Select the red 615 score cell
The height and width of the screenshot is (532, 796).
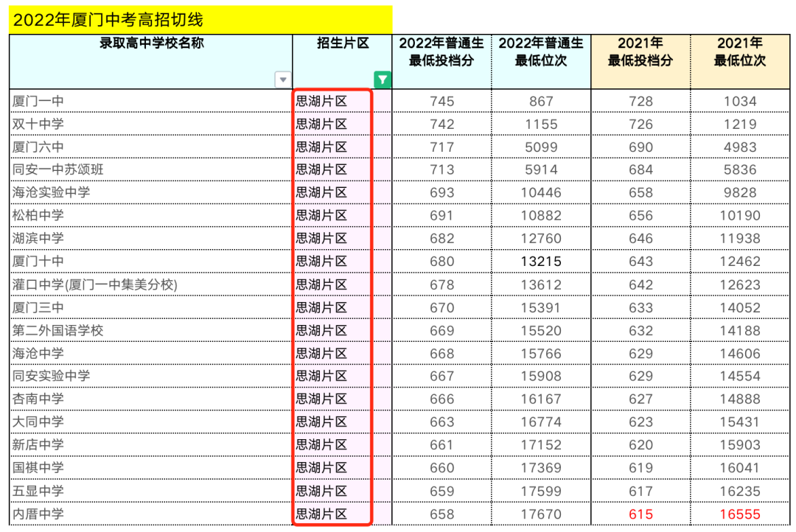[x=640, y=514]
